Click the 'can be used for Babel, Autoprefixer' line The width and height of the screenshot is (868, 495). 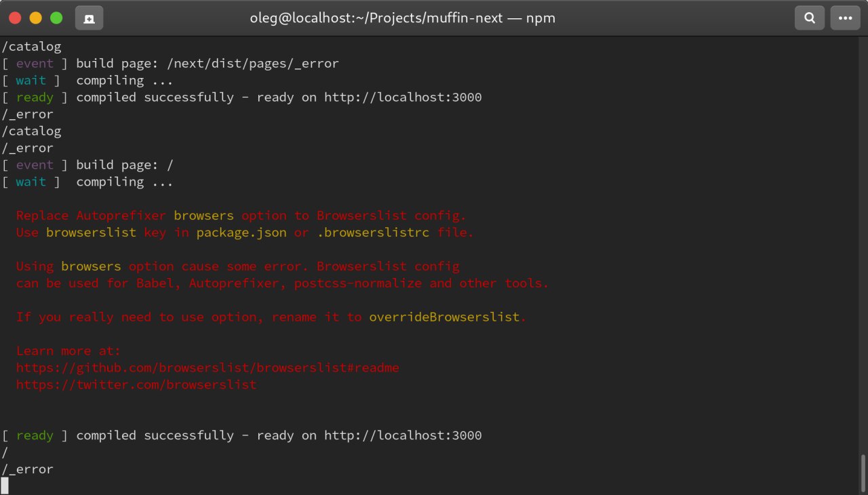(x=283, y=283)
